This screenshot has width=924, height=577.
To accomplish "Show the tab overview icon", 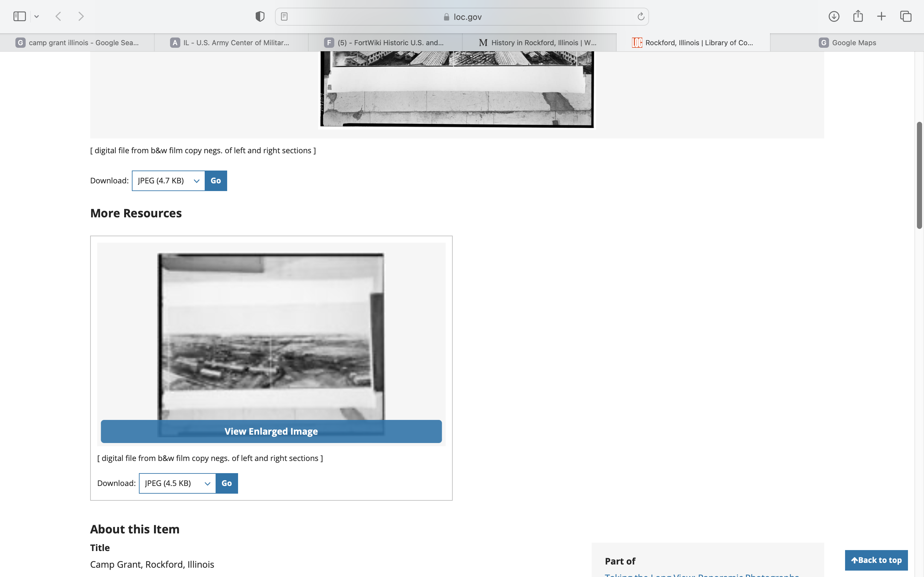I will (x=906, y=16).
